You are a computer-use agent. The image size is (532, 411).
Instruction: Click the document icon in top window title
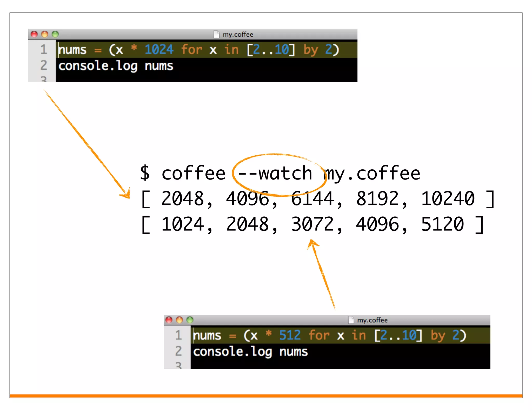point(216,34)
